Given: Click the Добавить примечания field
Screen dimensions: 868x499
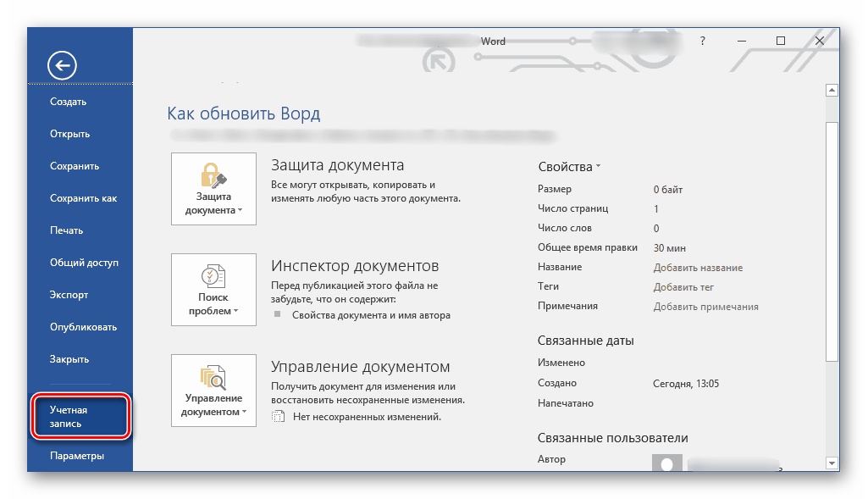Looking at the screenshot, I should click(x=705, y=307).
